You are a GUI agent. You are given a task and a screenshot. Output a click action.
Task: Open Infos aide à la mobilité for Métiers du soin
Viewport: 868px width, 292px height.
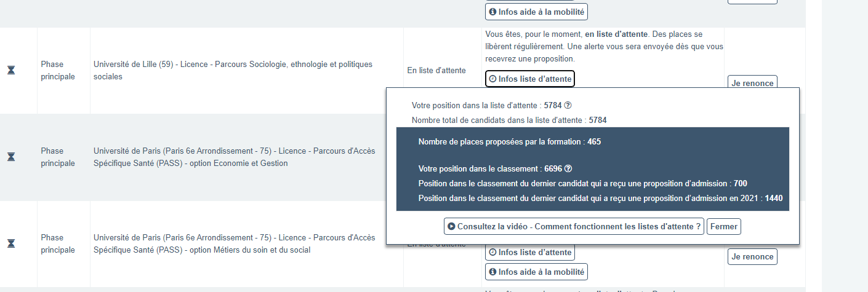point(536,272)
